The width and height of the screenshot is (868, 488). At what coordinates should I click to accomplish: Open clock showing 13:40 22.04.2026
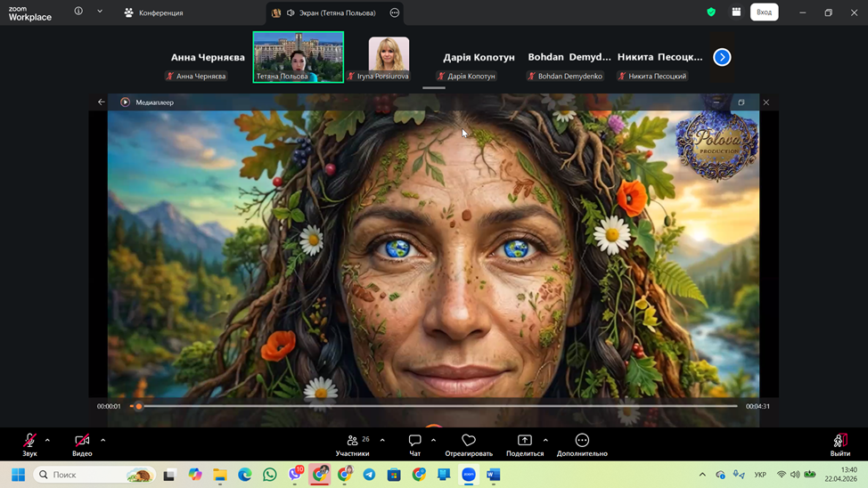pyautogui.click(x=841, y=475)
